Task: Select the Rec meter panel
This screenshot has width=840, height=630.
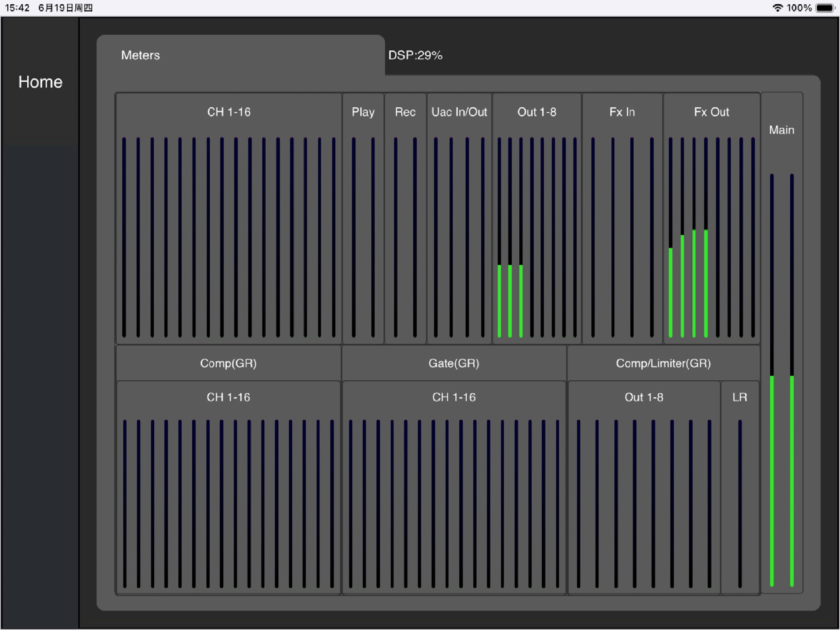Action: tap(405, 218)
